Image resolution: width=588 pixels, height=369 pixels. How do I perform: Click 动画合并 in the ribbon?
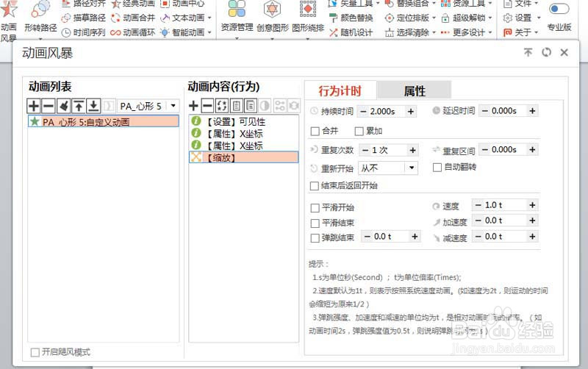(x=133, y=18)
